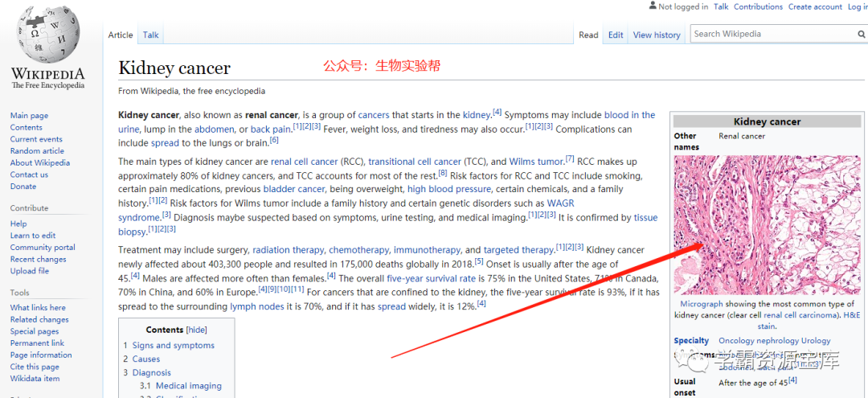This screenshot has width=868, height=398.
Task: Open the lymph nodes link
Action: tap(257, 306)
